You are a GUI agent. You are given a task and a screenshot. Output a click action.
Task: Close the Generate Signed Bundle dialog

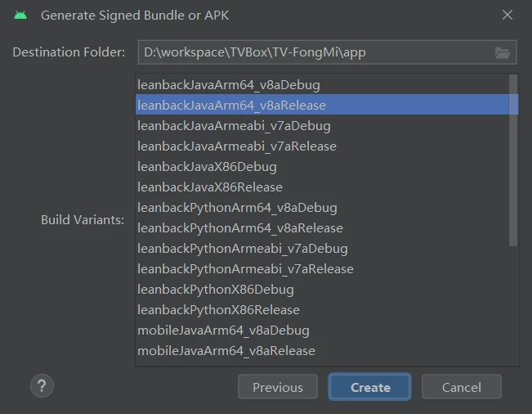tap(507, 15)
